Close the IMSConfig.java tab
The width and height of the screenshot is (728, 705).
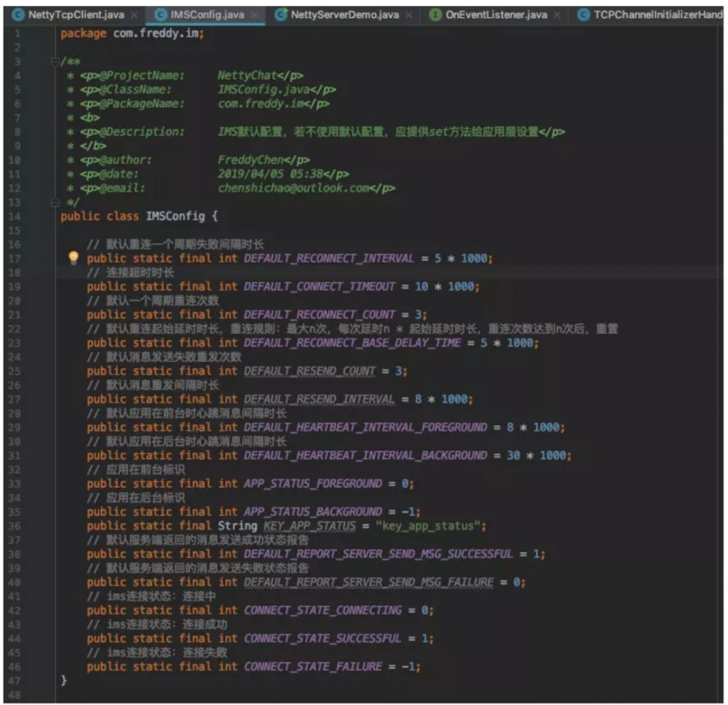pyautogui.click(x=254, y=15)
